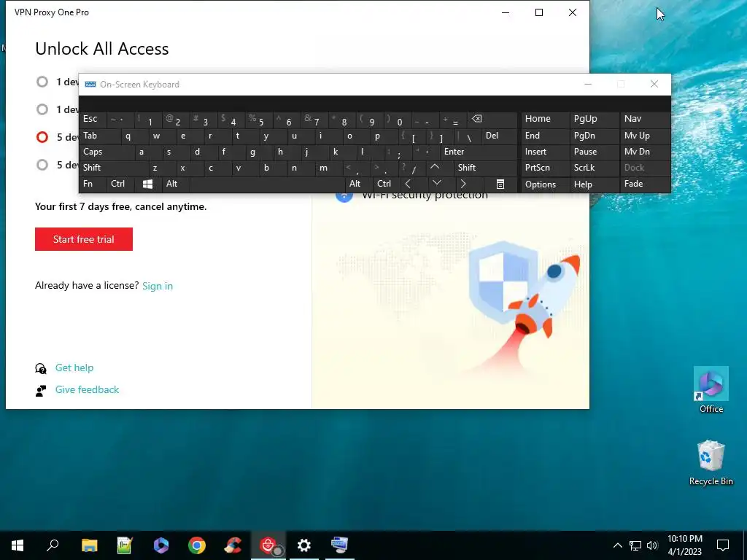Select the Office desktop shortcut
The width and height of the screenshot is (747, 560).
coord(711,390)
